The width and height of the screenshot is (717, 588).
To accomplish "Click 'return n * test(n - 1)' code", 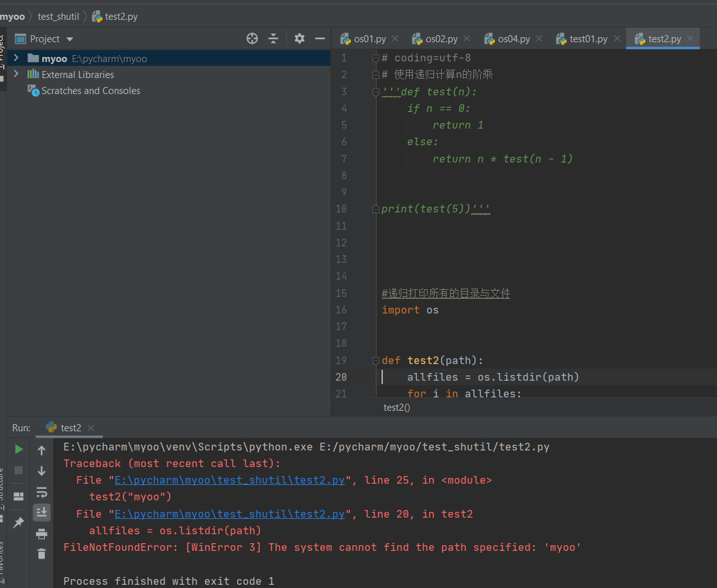I will coord(503,159).
